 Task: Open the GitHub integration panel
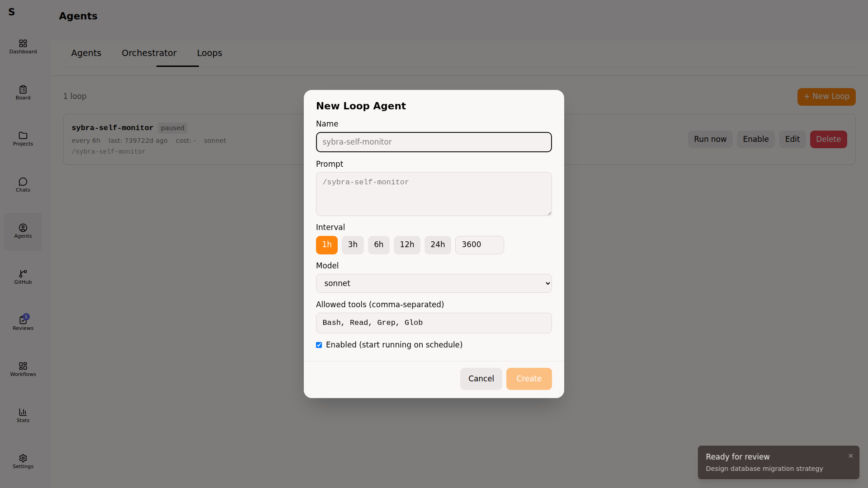[x=23, y=277]
